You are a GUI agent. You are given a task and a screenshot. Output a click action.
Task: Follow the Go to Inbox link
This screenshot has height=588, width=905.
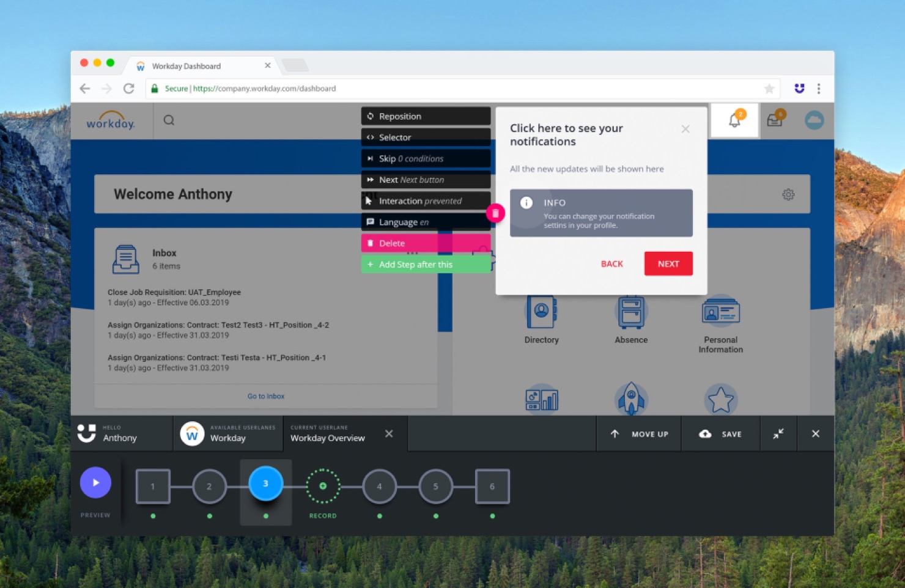tap(266, 396)
